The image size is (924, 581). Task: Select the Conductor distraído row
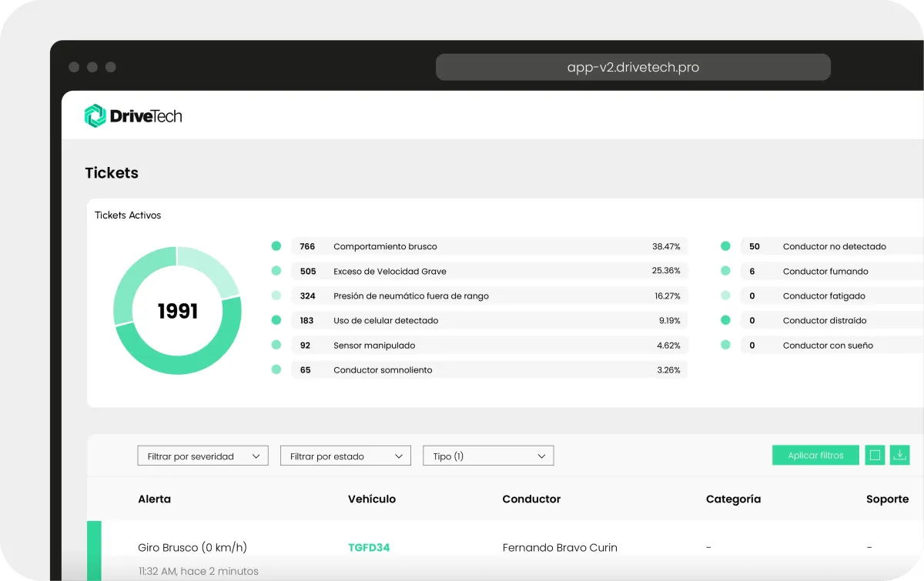[x=832, y=320]
